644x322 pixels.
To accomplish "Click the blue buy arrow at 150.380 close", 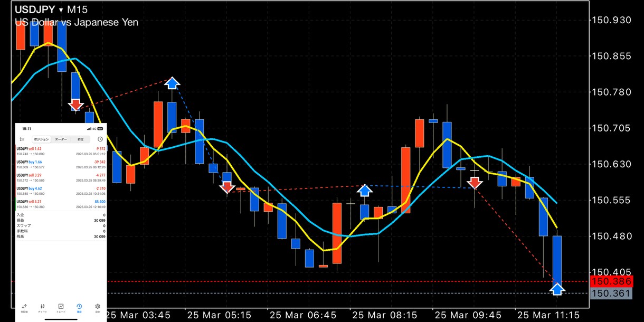I will pos(557,288).
